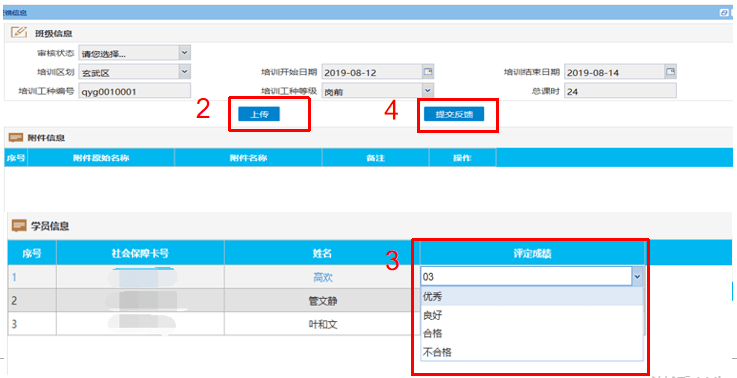
Task: Click row number 3 in student table
Action: pyautogui.click(x=14, y=324)
